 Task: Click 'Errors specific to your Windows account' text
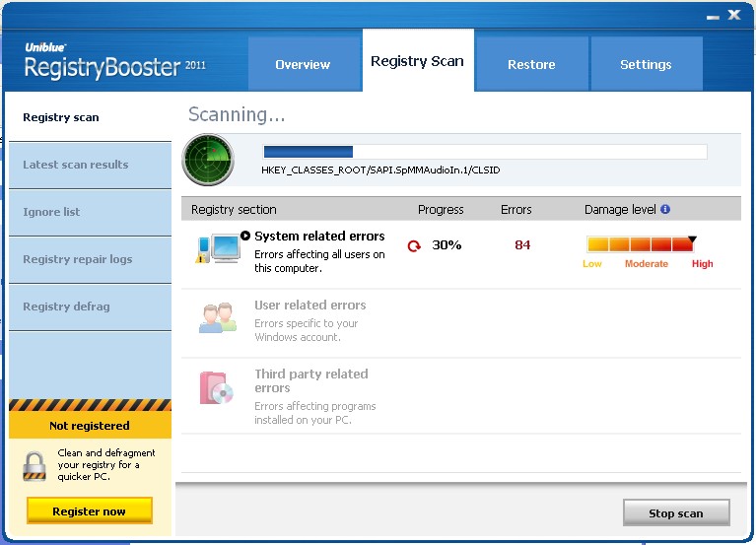(307, 330)
